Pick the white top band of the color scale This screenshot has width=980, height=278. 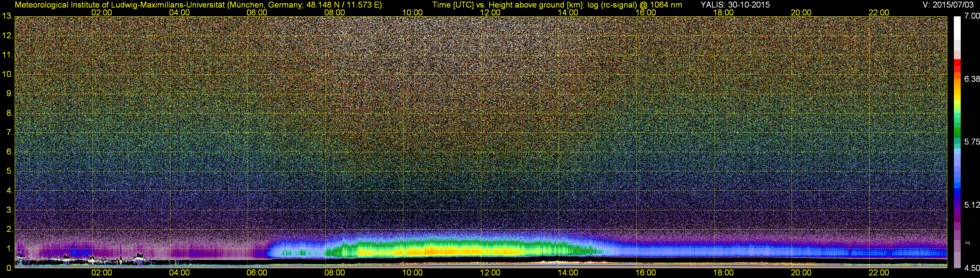tap(957, 28)
